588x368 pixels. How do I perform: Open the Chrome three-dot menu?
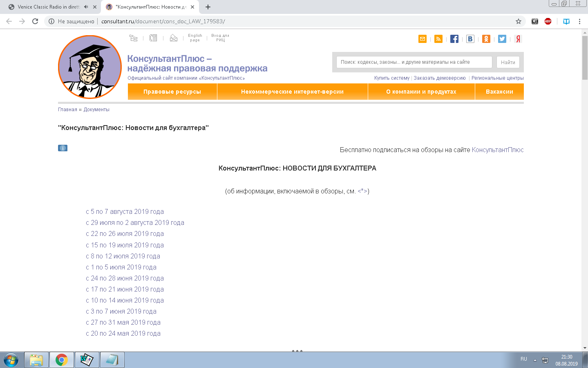pos(579,21)
